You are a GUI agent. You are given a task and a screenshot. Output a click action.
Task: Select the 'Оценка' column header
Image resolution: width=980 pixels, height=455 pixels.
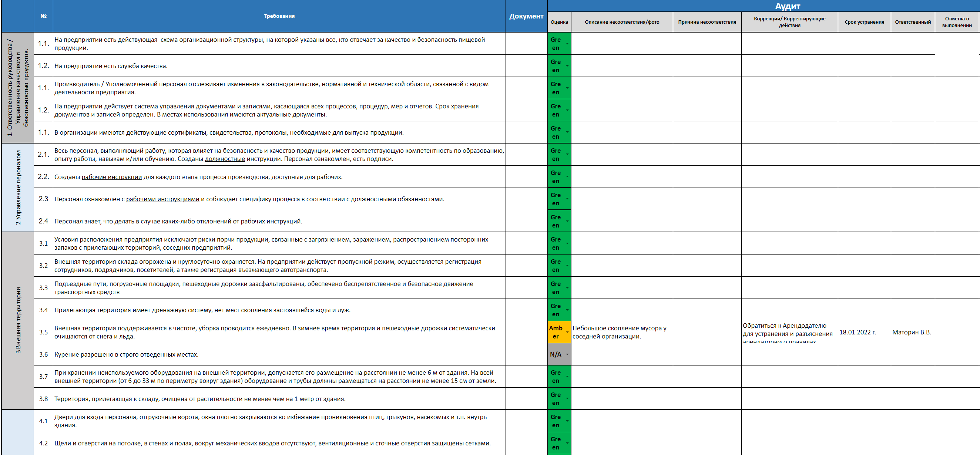pyautogui.click(x=559, y=22)
